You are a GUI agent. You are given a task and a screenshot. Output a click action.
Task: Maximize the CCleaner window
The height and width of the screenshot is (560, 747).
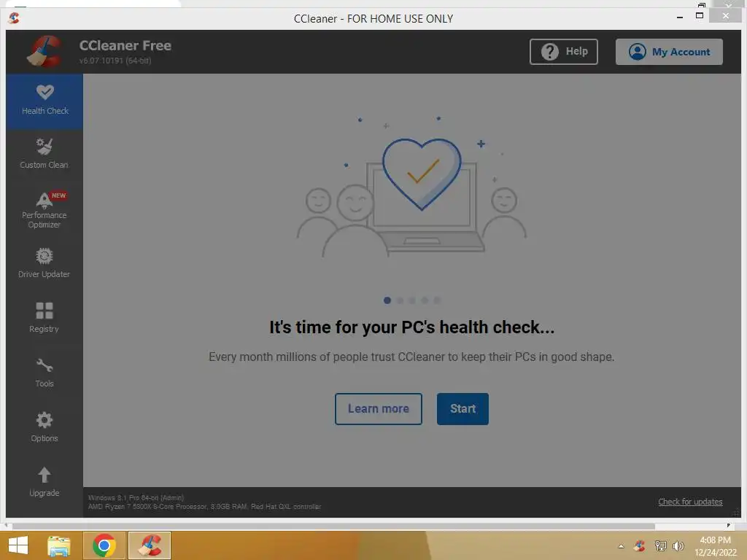(x=700, y=16)
